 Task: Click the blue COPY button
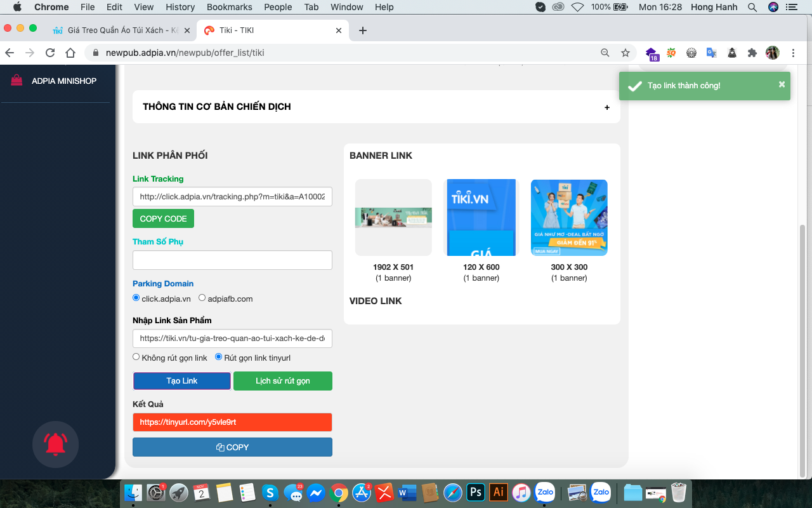pyautogui.click(x=232, y=447)
